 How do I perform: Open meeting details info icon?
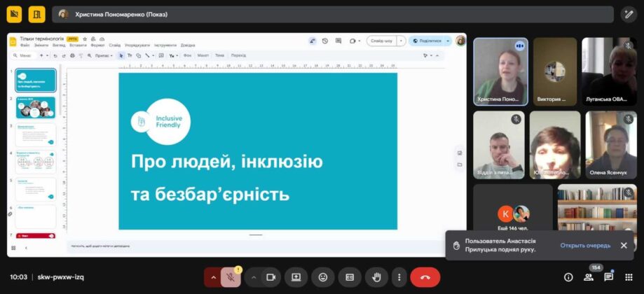pos(568,276)
